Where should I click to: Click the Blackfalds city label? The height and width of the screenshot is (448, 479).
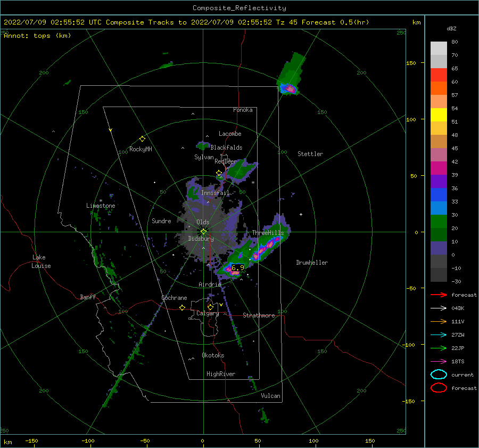(x=226, y=148)
